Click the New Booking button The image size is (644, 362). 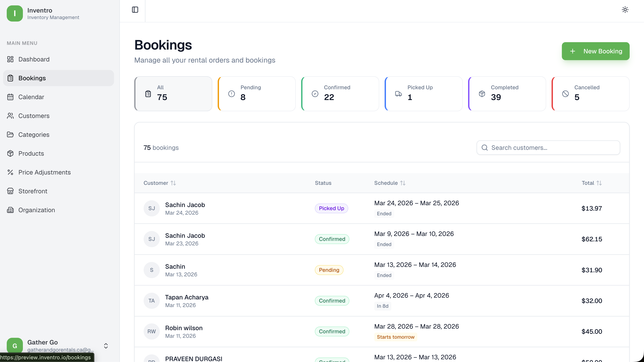coord(596,51)
